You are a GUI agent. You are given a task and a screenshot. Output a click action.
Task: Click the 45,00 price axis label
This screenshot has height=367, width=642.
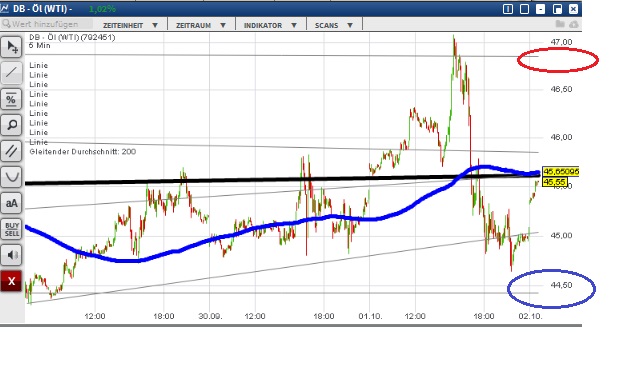(561, 236)
